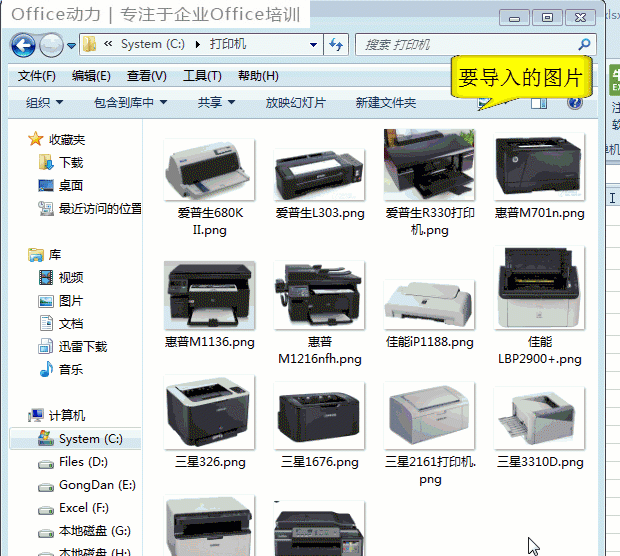Click the 放映幻灯片 button
Image resolution: width=620 pixels, height=556 pixels.
(x=296, y=103)
